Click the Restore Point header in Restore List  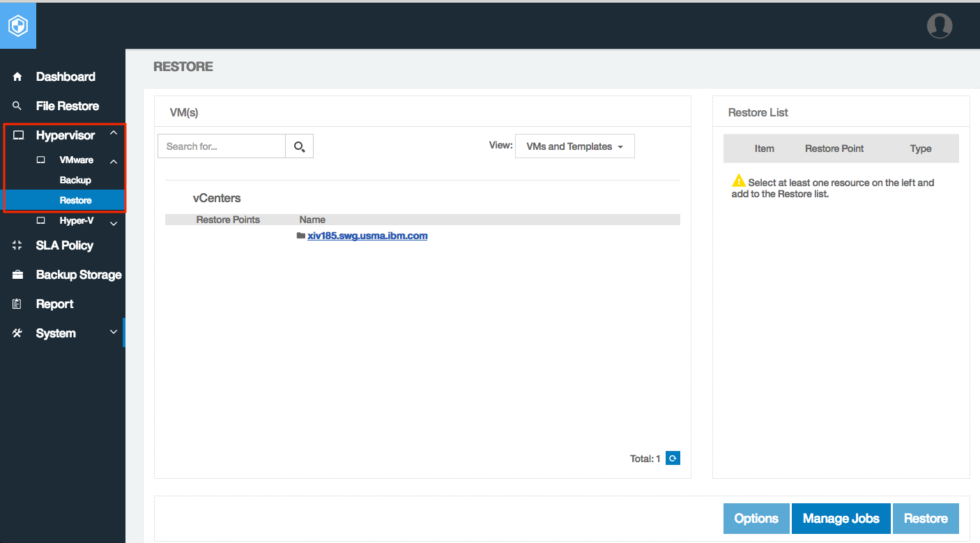point(834,148)
